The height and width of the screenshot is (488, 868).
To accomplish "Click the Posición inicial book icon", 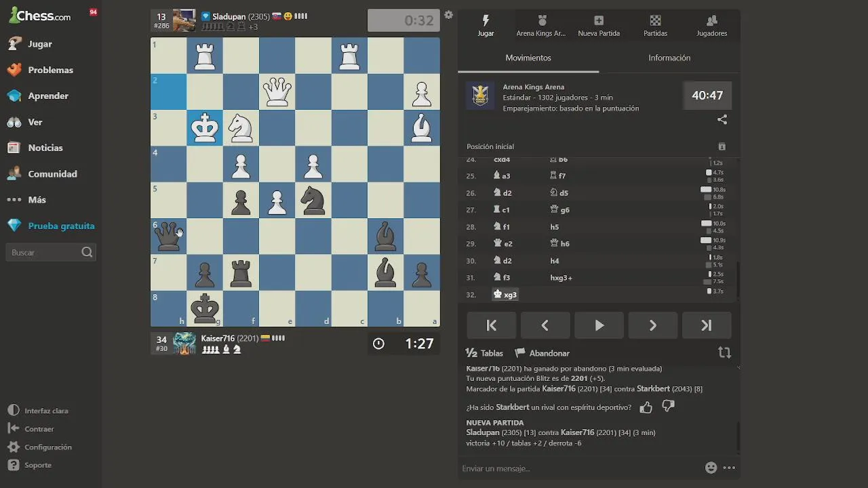I will click(x=722, y=146).
